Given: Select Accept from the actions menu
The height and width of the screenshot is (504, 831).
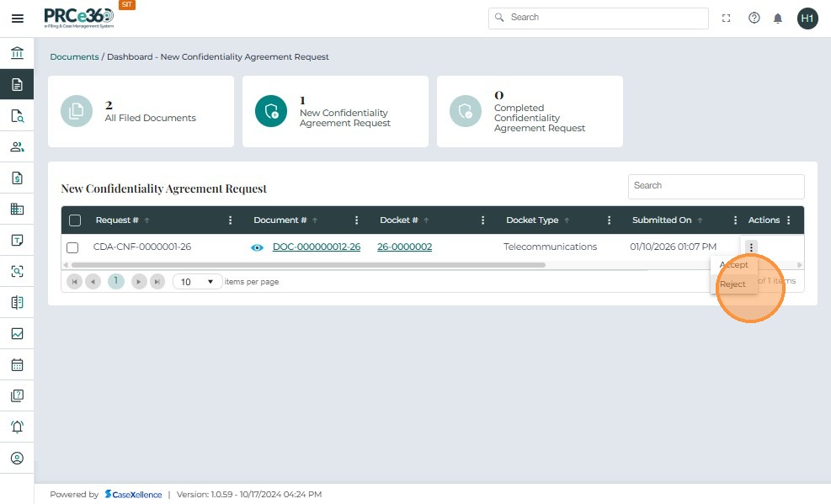Looking at the screenshot, I should click(x=734, y=265).
